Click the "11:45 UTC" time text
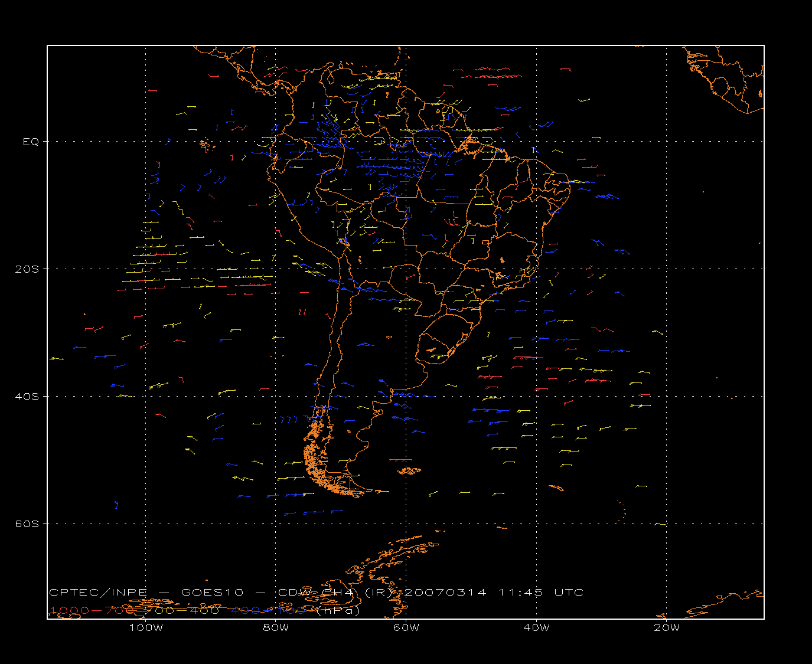The width and height of the screenshot is (812, 664). [542, 592]
